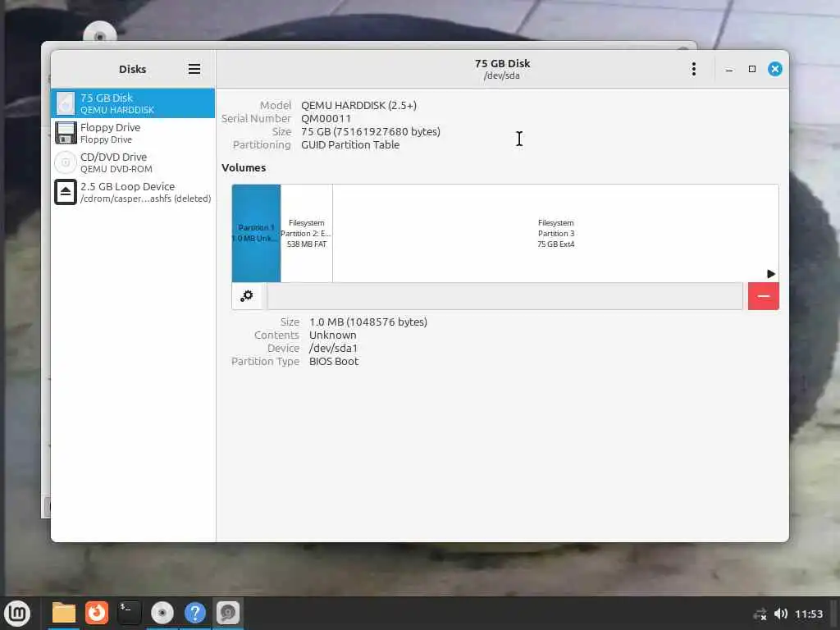The image size is (840, 630).
Task: Click the model text QEMU HARDDISK (2.5+)
Action: (358, 105)
